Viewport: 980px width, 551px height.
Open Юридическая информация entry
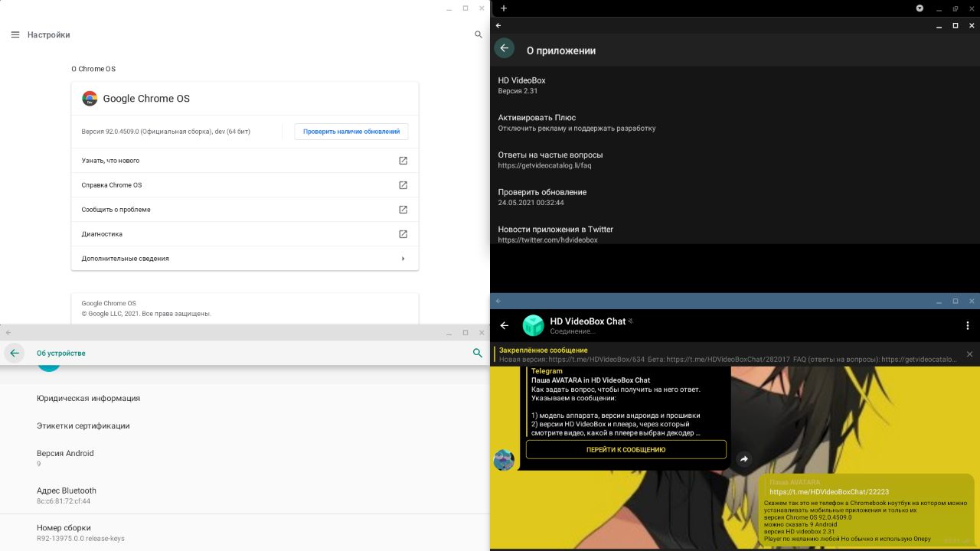(x=244, y=398)
